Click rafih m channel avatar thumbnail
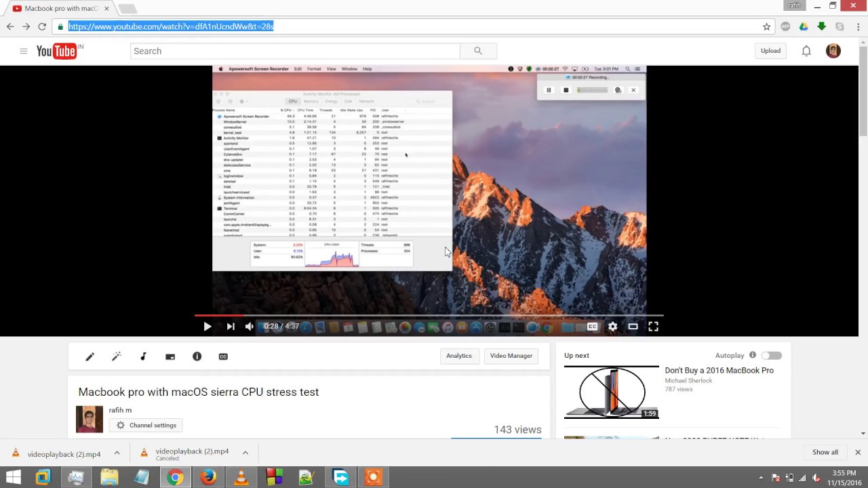868x488 pixels. 90,420
